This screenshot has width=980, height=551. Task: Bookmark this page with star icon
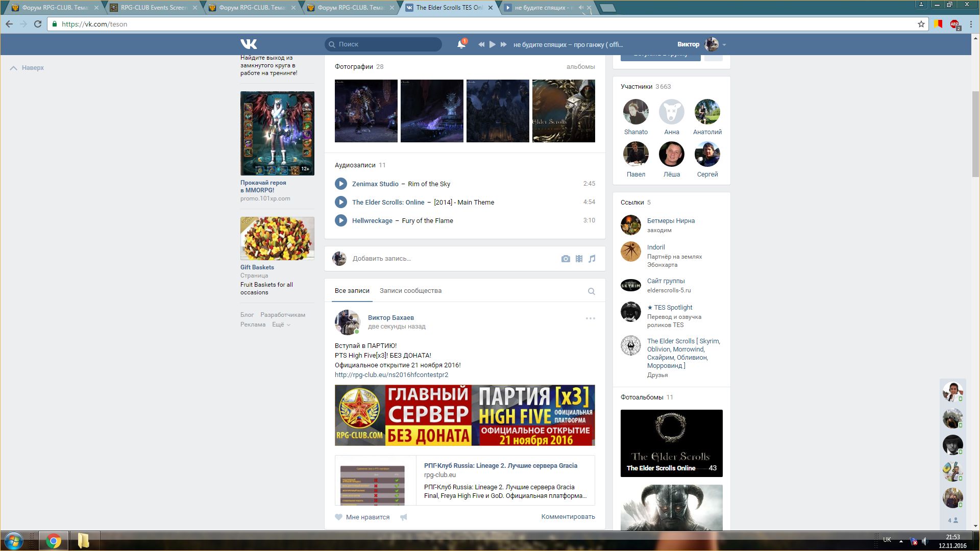(921, 24)
